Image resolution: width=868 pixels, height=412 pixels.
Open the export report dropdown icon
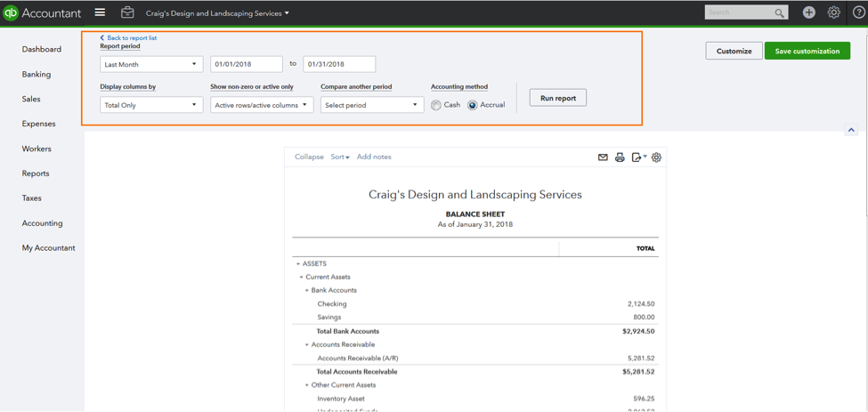[639, 158]
